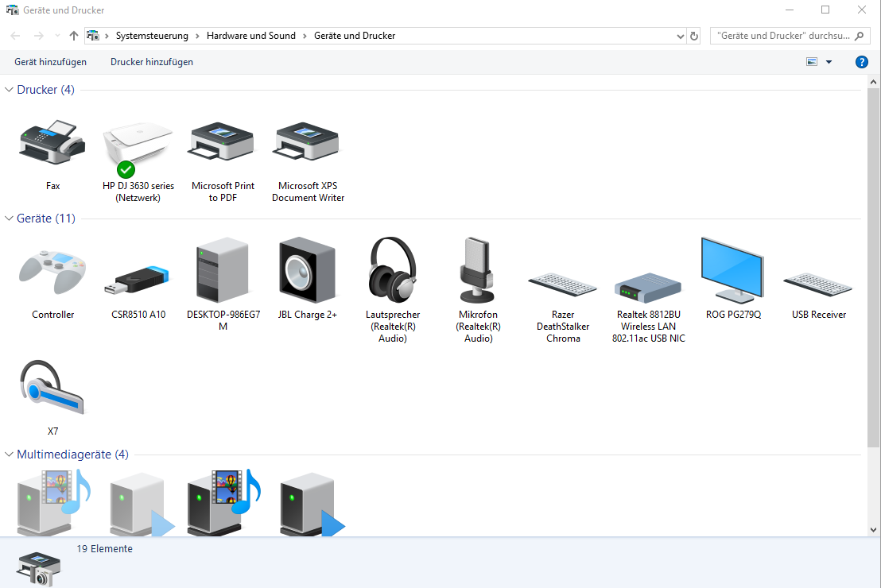Select dark media server with play arrow
The width and height of the screenshot is (881, 588).
[x=312, y=505]
